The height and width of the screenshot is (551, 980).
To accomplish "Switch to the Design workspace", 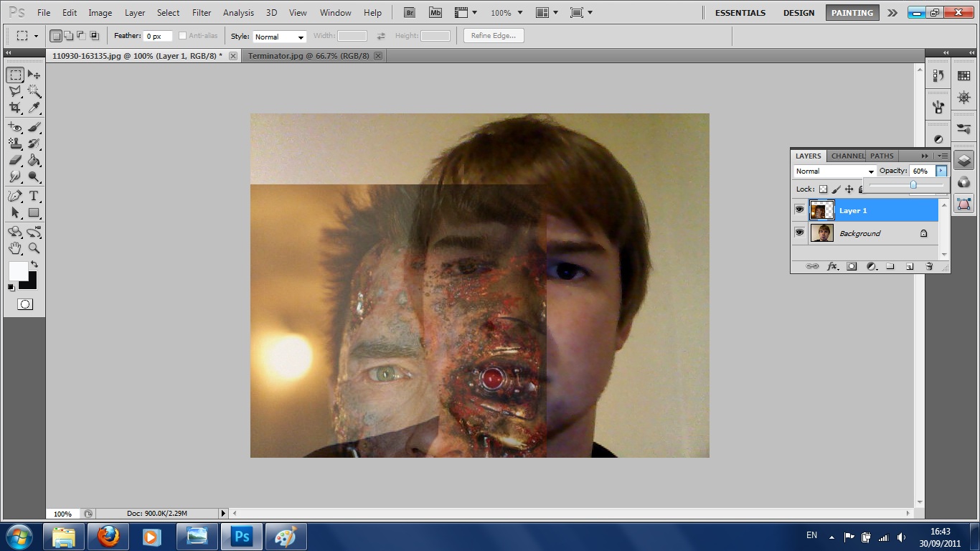I will [798, 13].
